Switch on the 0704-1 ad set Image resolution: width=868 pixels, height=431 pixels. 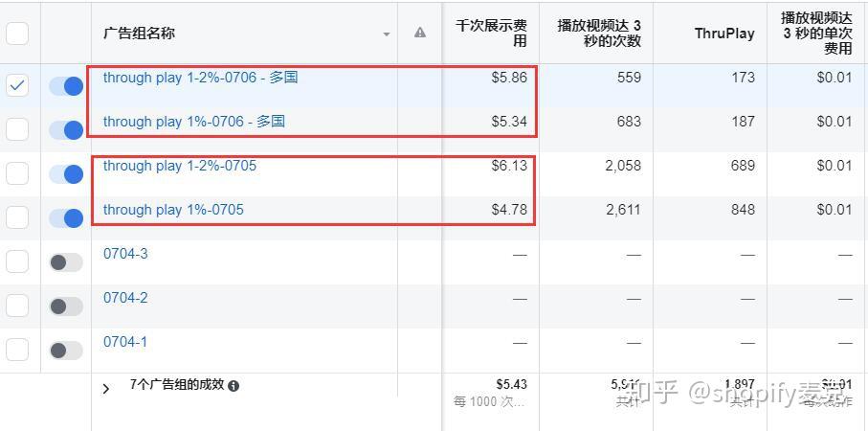click(66, 350)
